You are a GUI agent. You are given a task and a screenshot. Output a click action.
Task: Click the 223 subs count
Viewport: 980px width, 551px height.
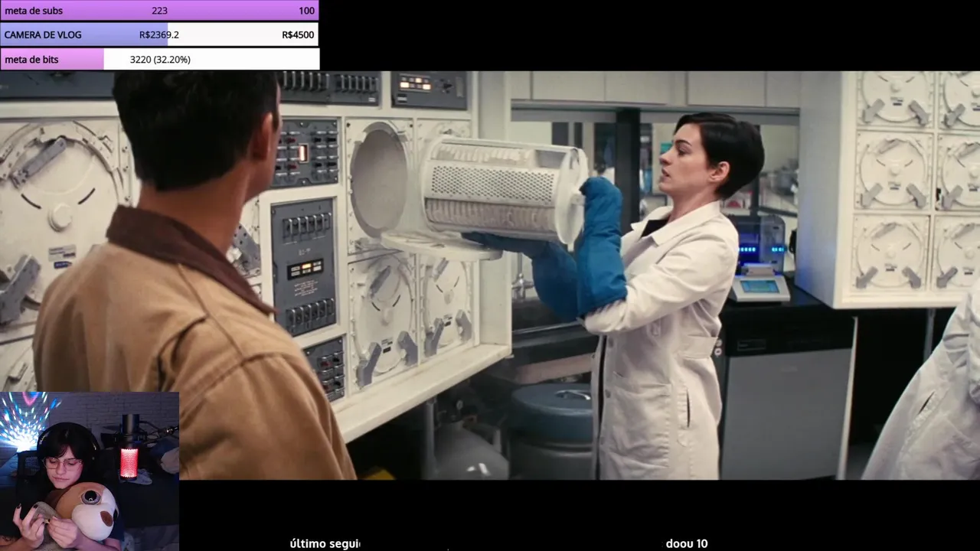(x=159, y=11)
